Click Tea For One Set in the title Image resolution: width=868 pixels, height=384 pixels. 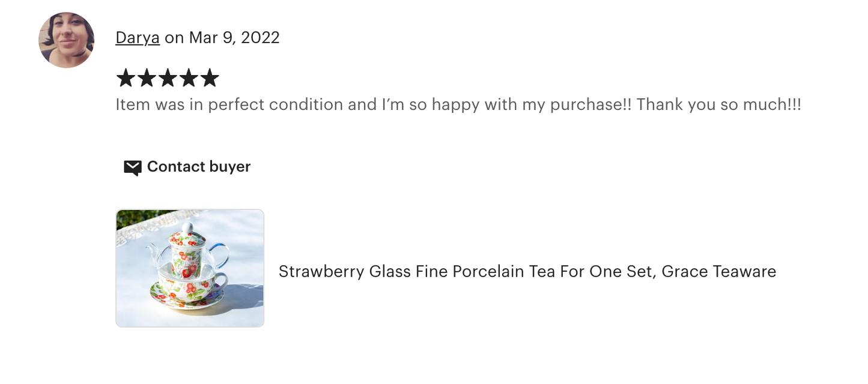[590, 272]
